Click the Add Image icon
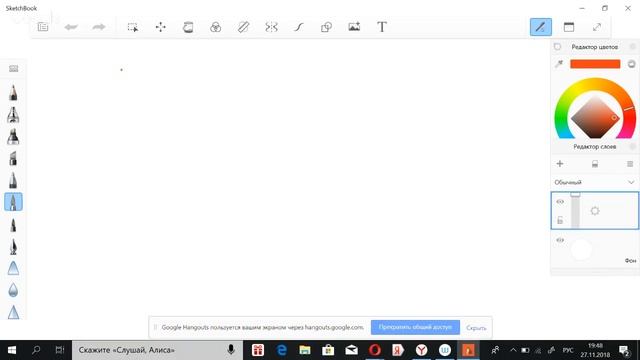This screenshot has width=640, height=360. coord(354,27)
